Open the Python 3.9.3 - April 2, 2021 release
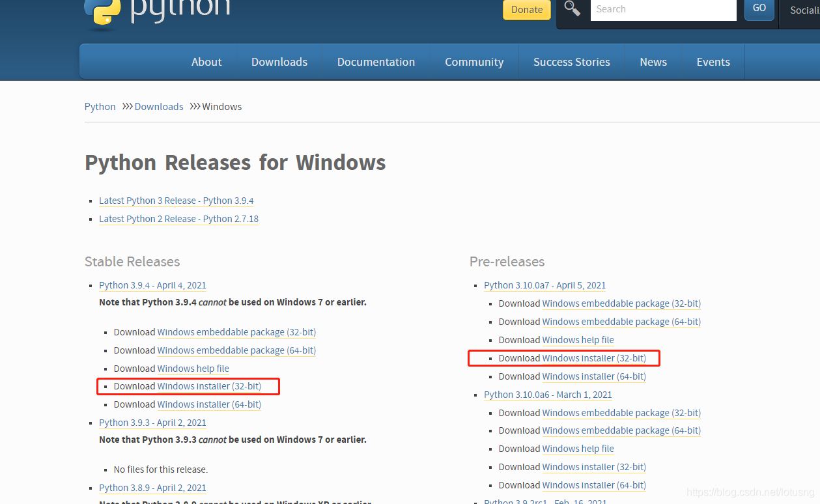The height and width of the screenshot is (504, 820). [152, 423]
